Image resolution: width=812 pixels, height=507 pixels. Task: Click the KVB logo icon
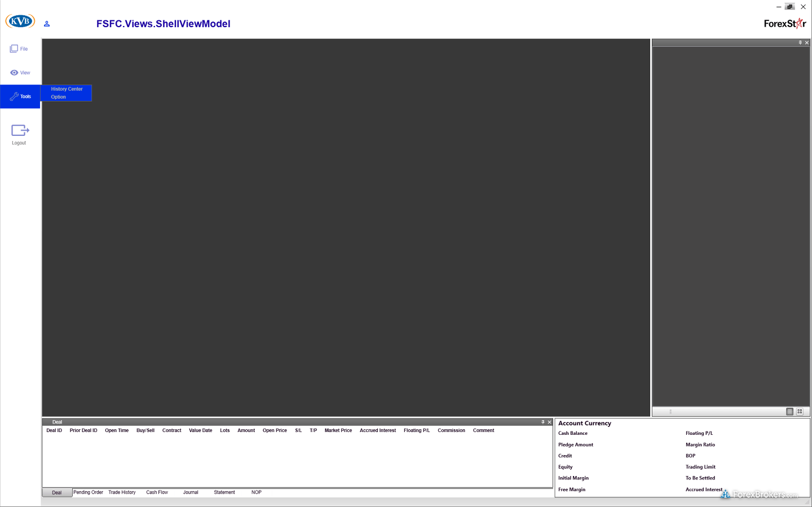20,21
